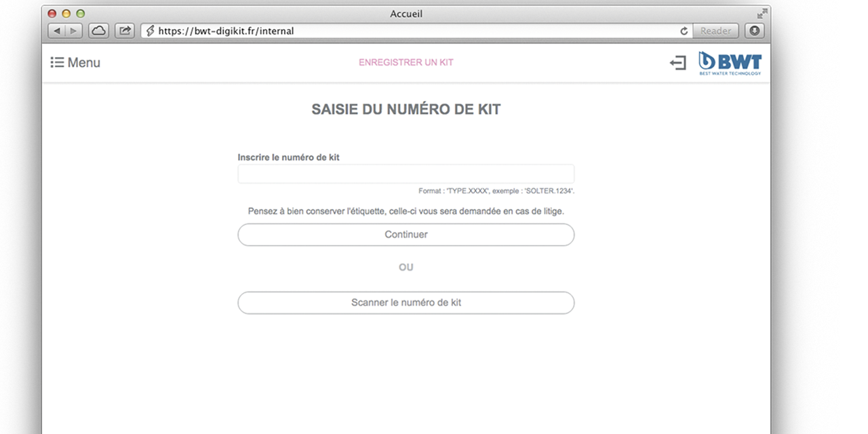Go forward using Safari's forward arrow
Viewport: 868px width, 434px height.
point(73,31)
